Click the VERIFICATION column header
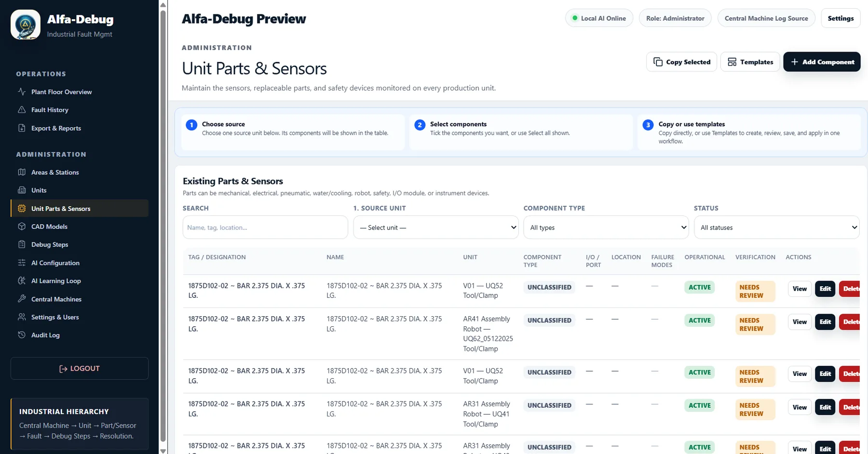The height and width of the screenshot is (454, 868). (x=755, y=257)
